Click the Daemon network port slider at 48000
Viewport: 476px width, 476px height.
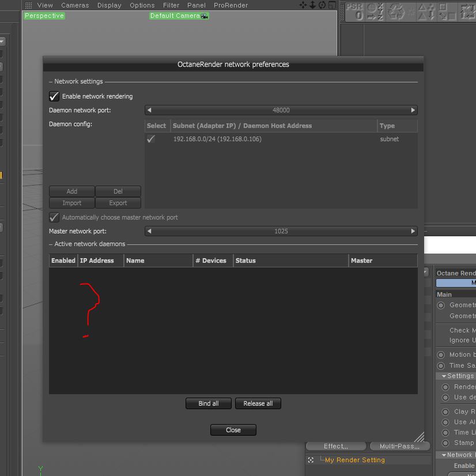(281, 110)
